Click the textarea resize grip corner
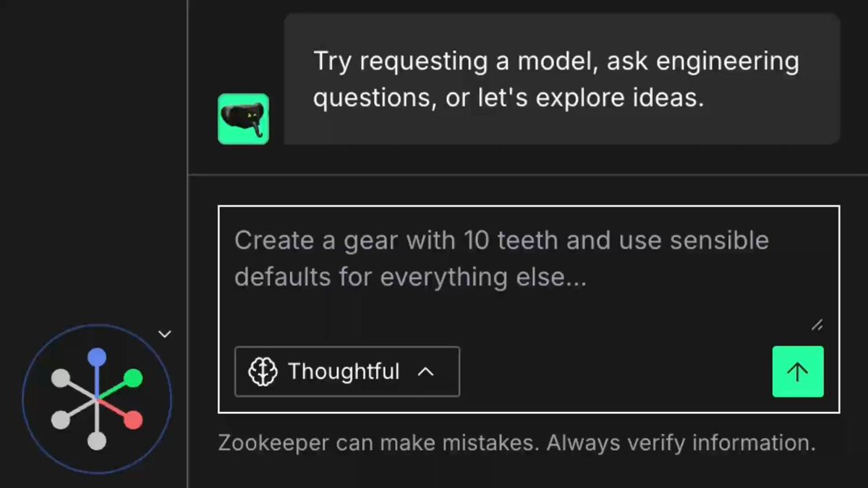The height and width of the screenshot is (488, 868). 817,325
